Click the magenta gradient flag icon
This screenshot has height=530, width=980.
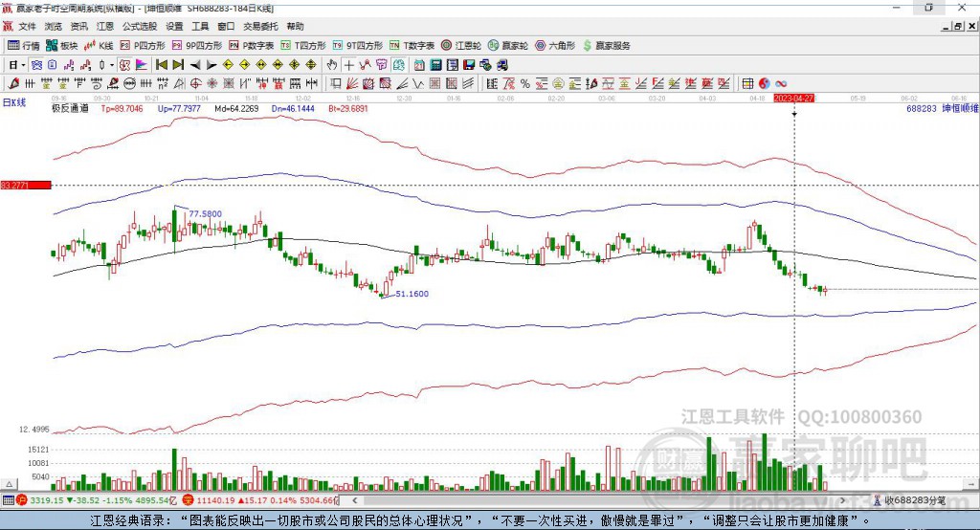142,65
